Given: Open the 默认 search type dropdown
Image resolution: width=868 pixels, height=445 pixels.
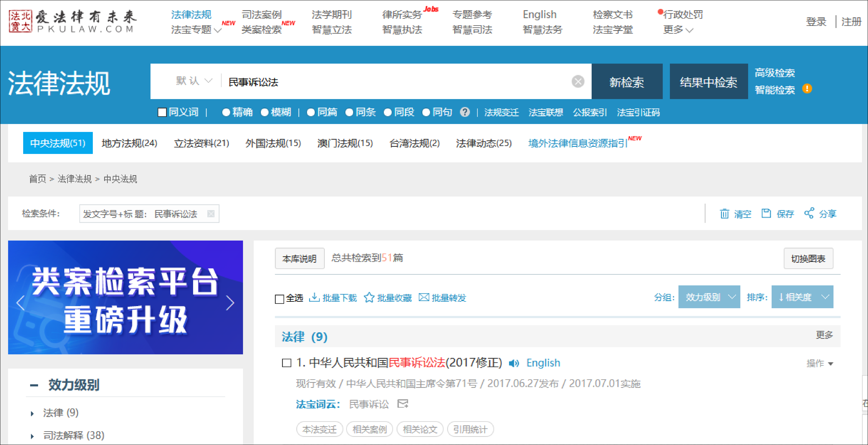Looking at the screenshot, I should [x=194, y=81].
